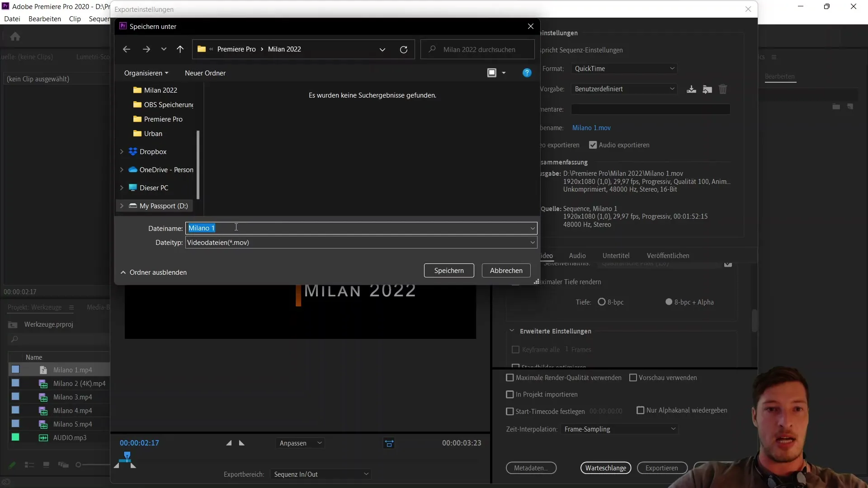
Task: Click the Milan 2022 folder in sidebar
Action: click(160, 89)
